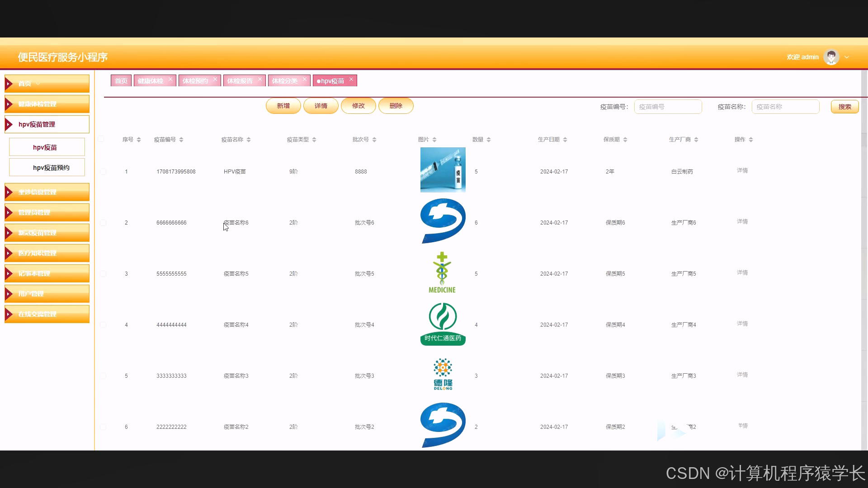The width and height of the screenshot is (868, 488).
Task: Open the HPV疫苗 syringe image thumbnail
Action: coord(443,170)
